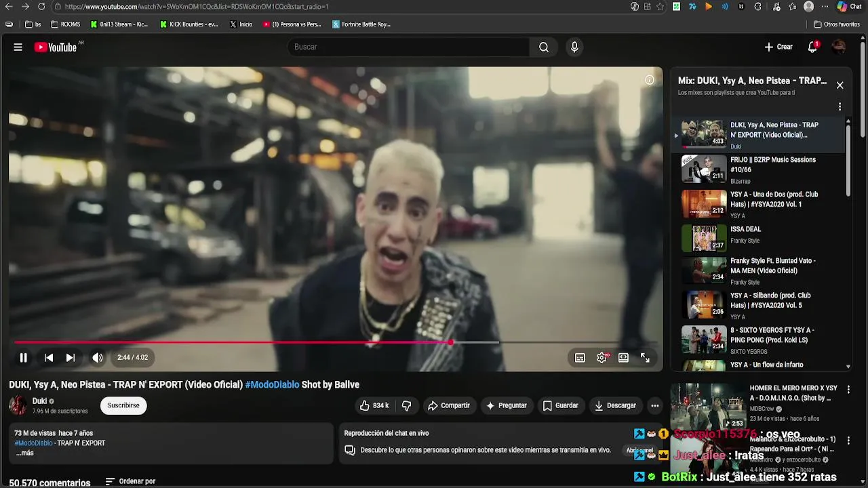Click the Preguntar button
The height and width of the screenshot is (488, 868).
506,405
